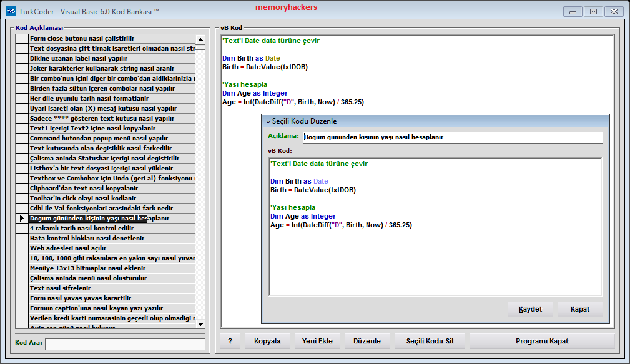Select 'Sadece **** gösteren text kutusu' row

pyautogui.click(x=112, y=119)
